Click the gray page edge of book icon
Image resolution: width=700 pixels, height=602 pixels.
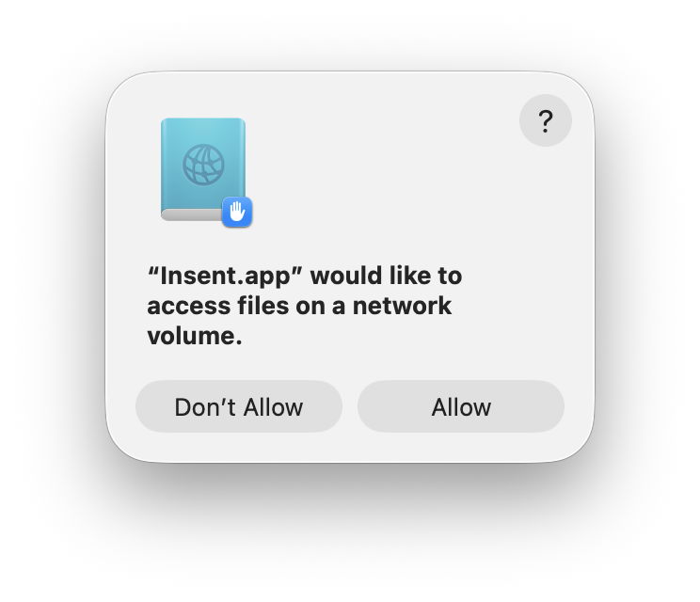191,215
